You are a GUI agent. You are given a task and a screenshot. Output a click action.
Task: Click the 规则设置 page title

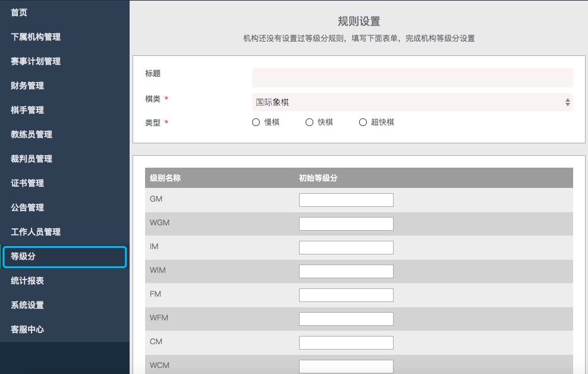click(359, 21)
